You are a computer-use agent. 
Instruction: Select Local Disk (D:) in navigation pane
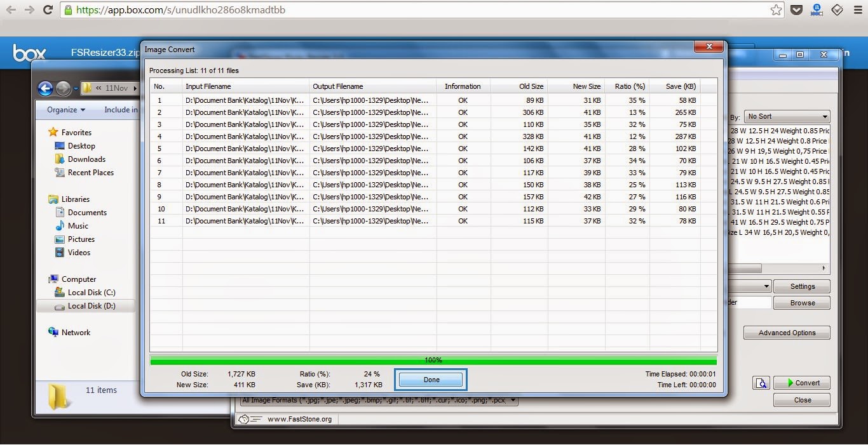tap(92, 306)
